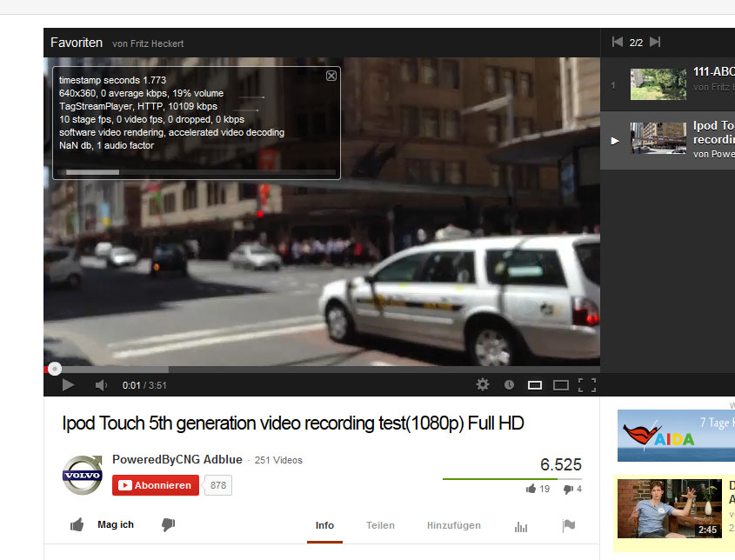Open Fritz Heckert's channel link

tap(157, 43)
